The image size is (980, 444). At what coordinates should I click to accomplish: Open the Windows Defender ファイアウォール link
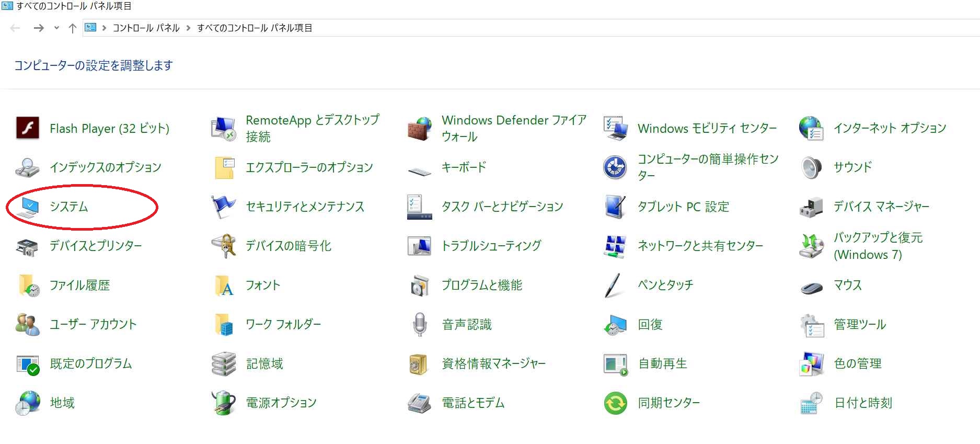(x=514, y=129)
